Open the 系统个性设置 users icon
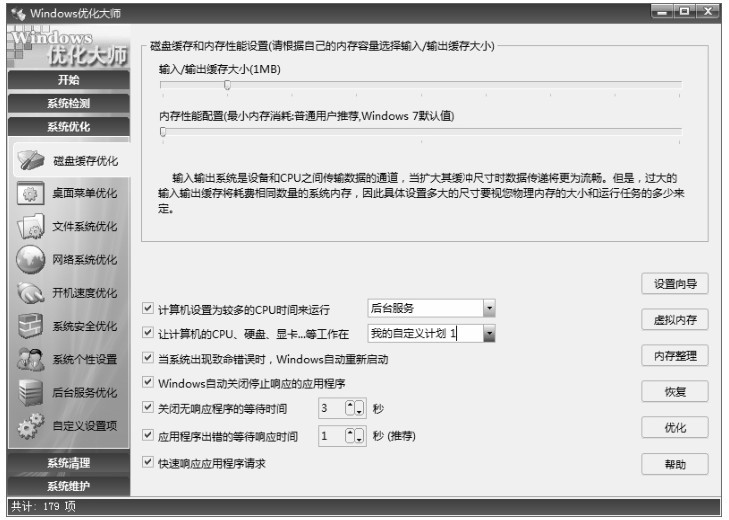The height and width of the screenshot is (520, 729). (x=31, y=359)
